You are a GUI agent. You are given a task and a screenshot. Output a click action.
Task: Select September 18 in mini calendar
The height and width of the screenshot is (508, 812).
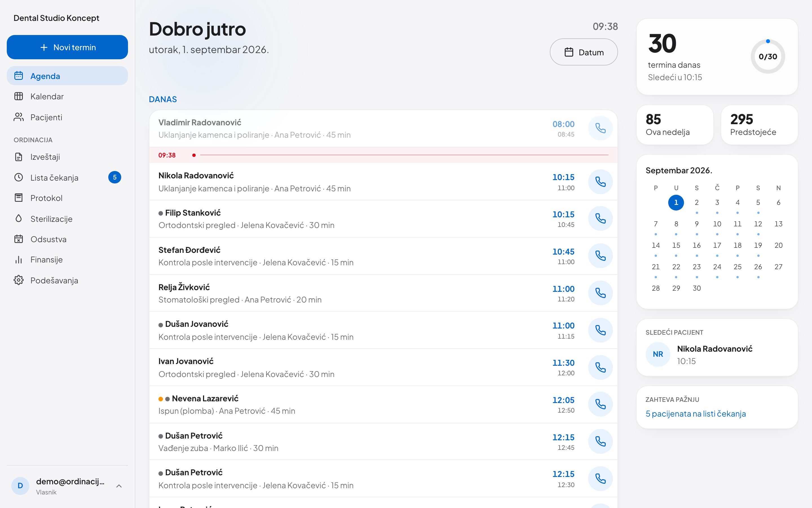coord(738,246)
